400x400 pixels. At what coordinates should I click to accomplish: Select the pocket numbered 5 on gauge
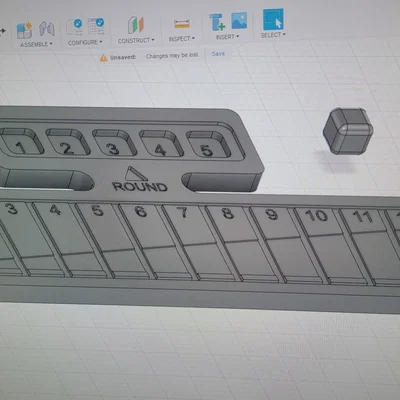[x=209, y=144]
